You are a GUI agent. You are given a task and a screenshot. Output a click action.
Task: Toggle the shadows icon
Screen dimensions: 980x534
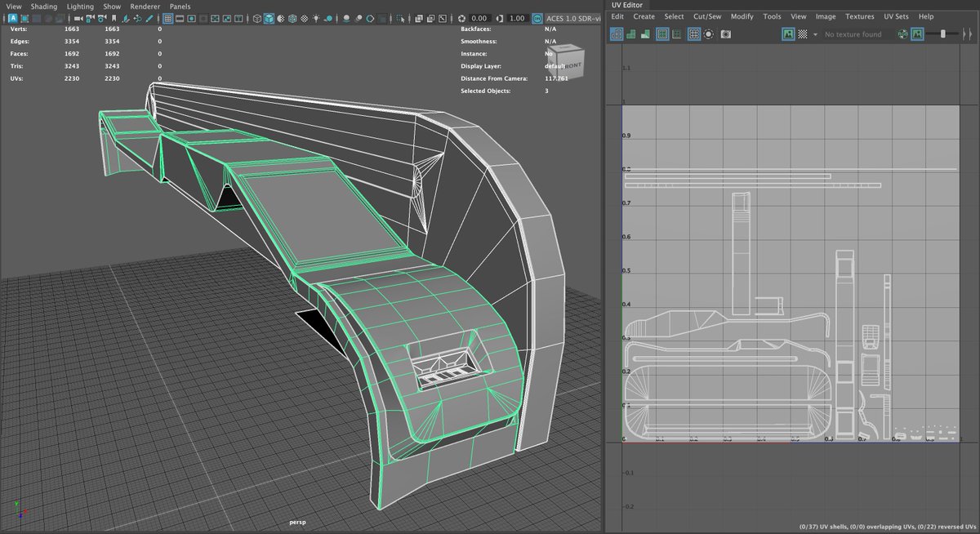pyautogui.click(x=328, y=18)
